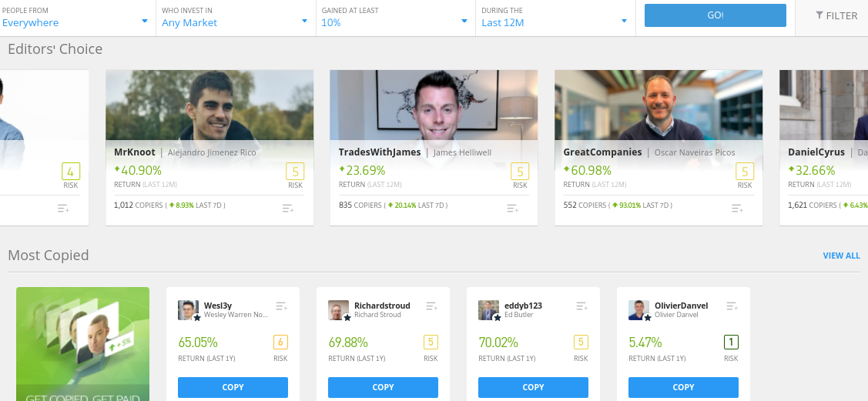Click Richardstroud 69.88% return value
868x401 pixels.
coord(347,343)
